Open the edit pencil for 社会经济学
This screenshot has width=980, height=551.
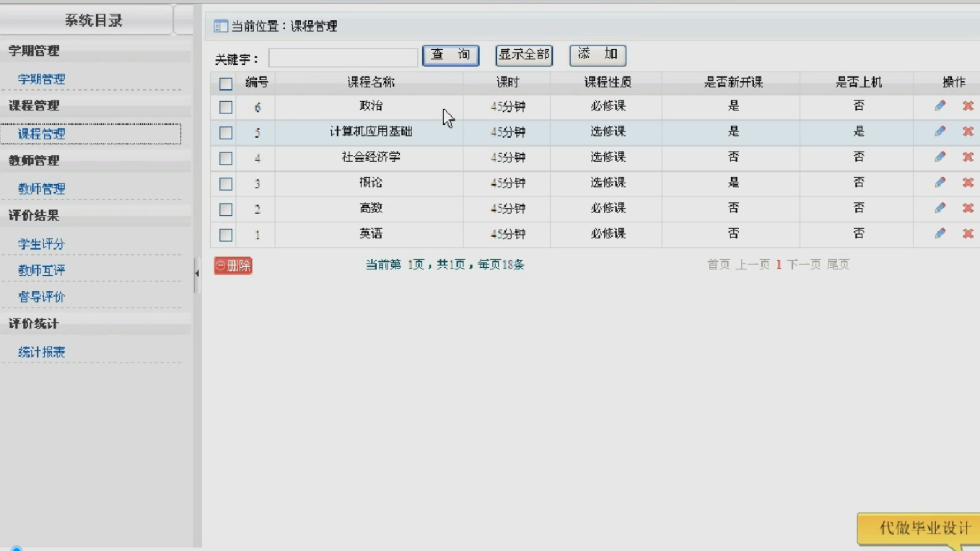coord(940,157)
